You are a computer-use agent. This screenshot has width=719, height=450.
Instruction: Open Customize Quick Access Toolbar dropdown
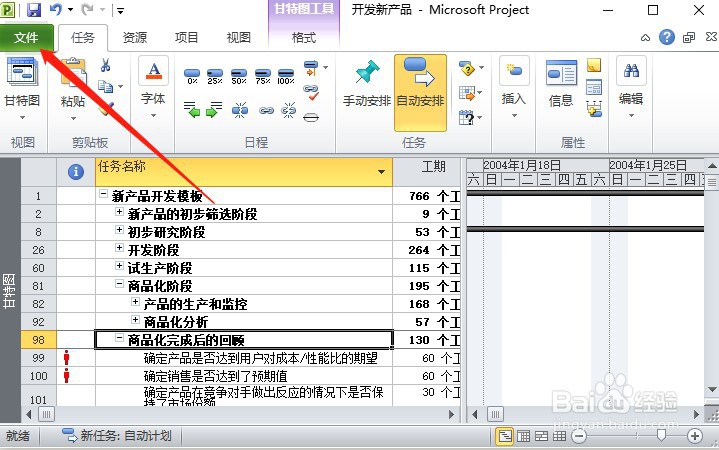click(120, 10)
